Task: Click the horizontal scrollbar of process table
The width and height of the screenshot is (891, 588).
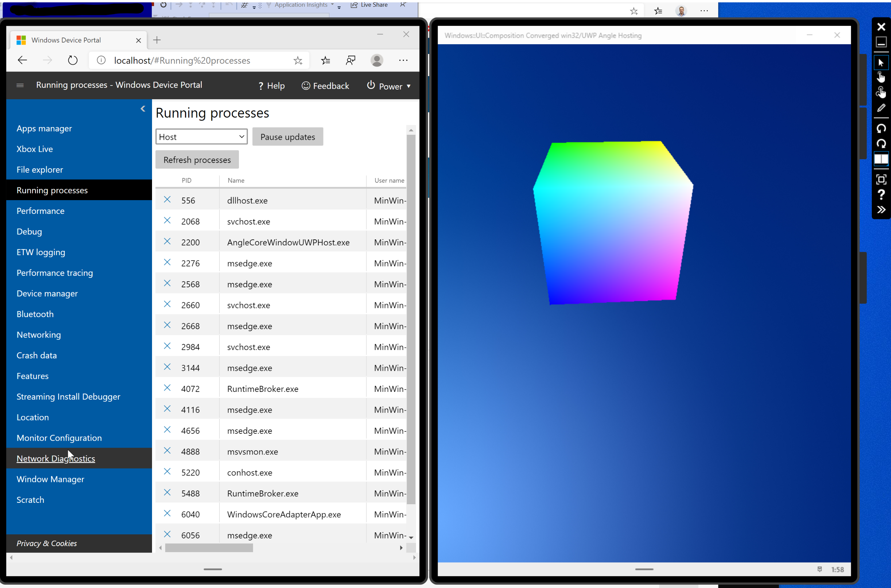Action: point(209,548)
